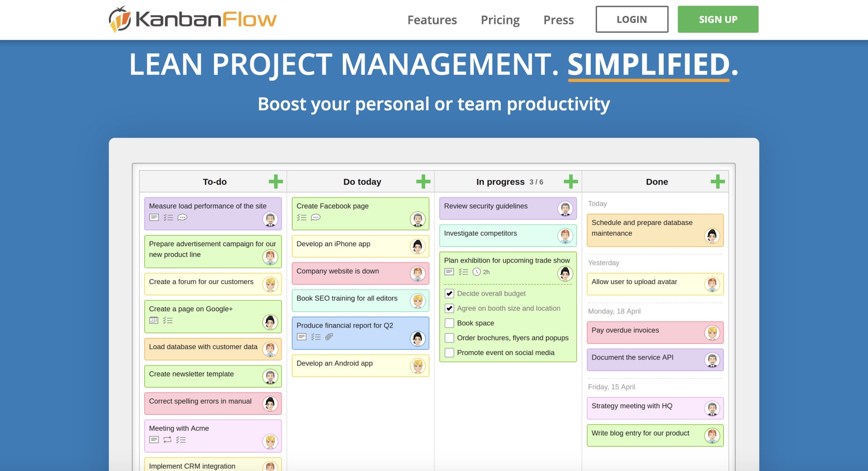Tick Promote event on social media checkbox
The image size is (868, 471).
click(449, 352)
